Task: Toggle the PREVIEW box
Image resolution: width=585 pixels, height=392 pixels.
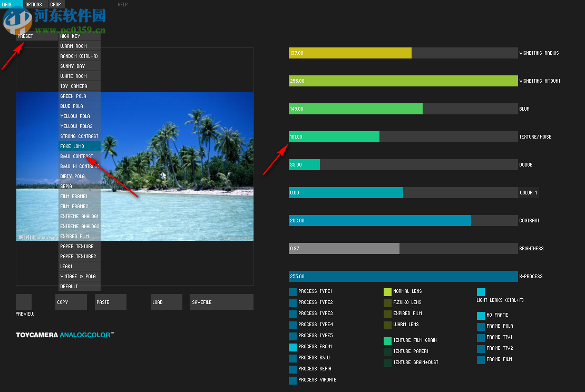Action: click(x=24, y=302)
